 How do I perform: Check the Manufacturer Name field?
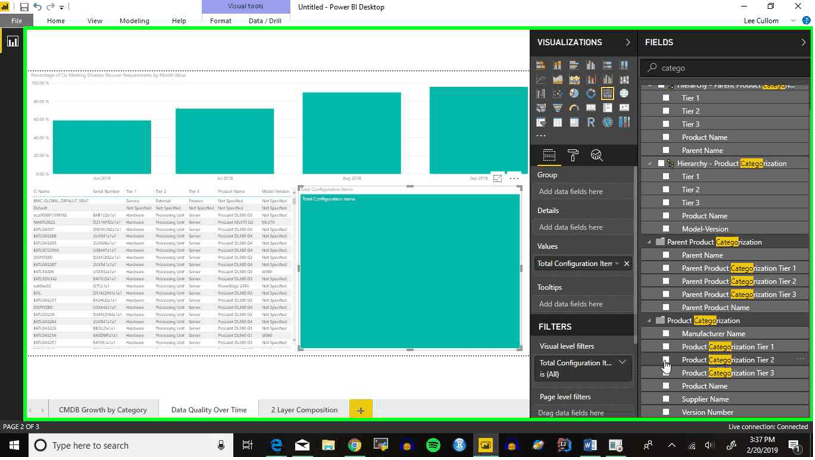pos(666,333)
